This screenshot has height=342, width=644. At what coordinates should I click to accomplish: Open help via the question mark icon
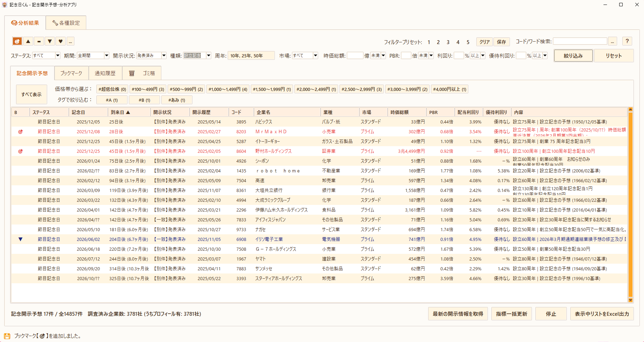(627, 41)
